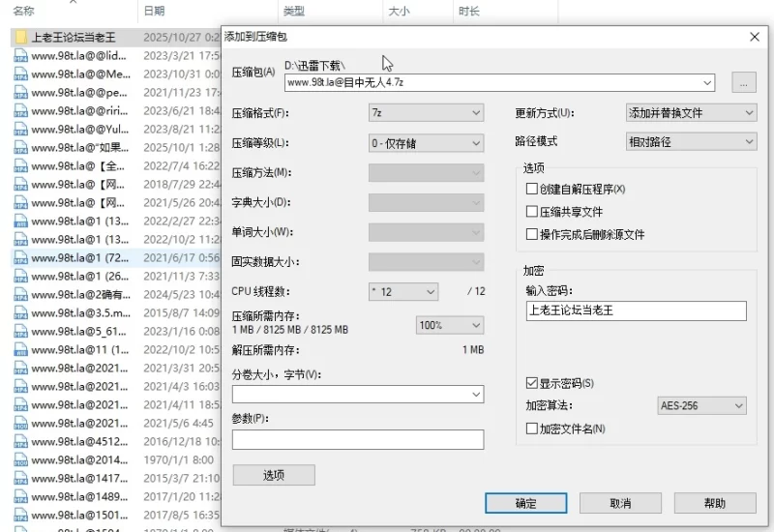Enable 加密文件名(N) checkbox
The width and height of the screenshot is (774, 532).
tap(531, 429)
